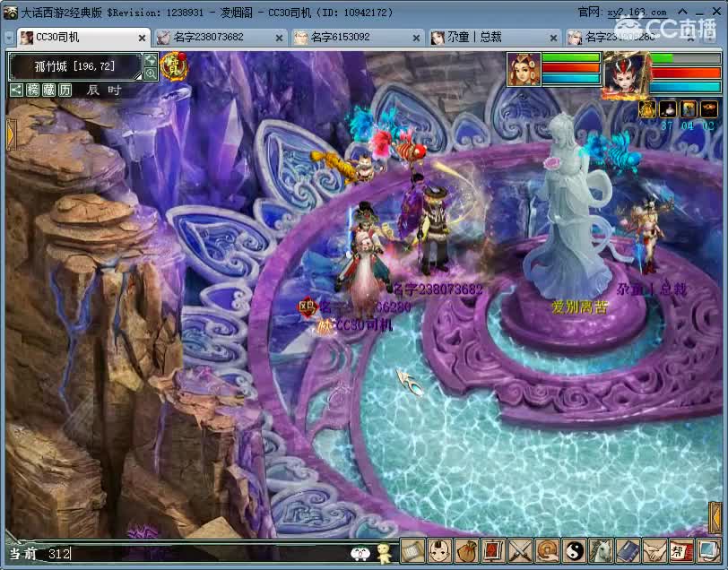The image size is (728, 570).
Task: Click the female character portrait
Action: point(524,69)
